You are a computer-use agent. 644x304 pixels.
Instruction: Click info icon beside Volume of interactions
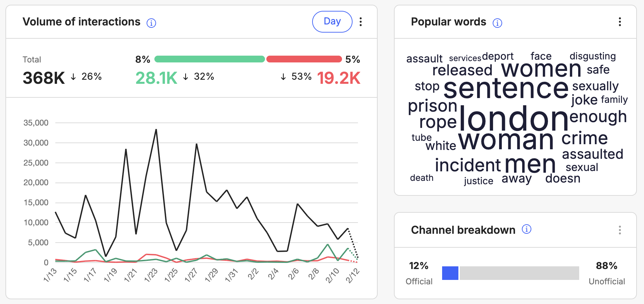151,23
